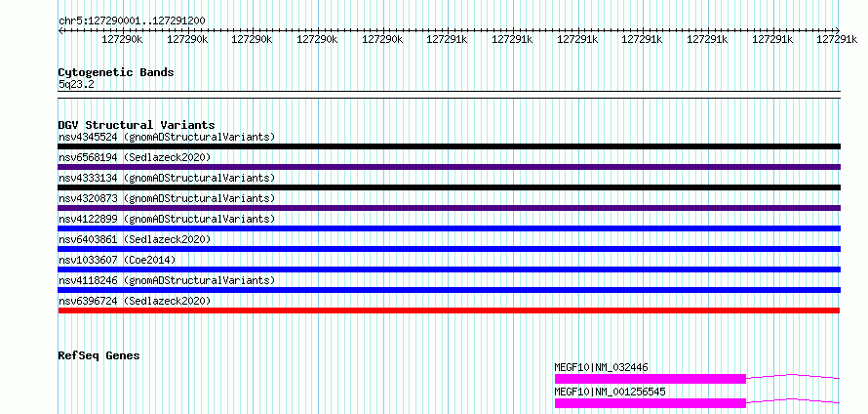Image resolution: width=868 pixels, height=414 pixels.
Task: Open the MEGF10|NM_001256545 gene label
Action: tap(610, 392)
